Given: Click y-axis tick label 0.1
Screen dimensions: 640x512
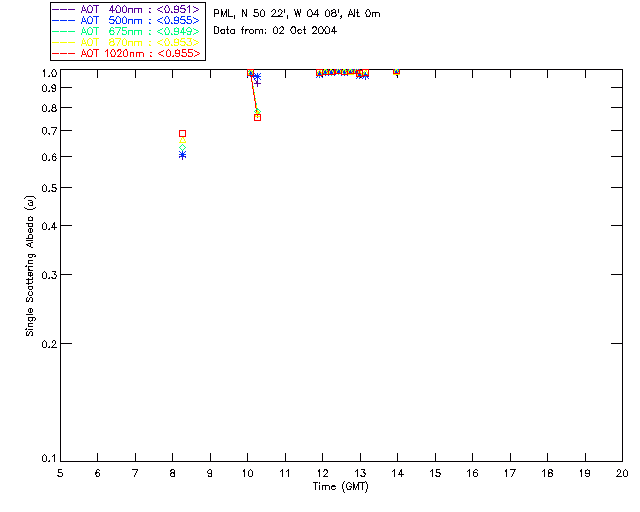Looking at the screenshot, I should click(49, 459).
